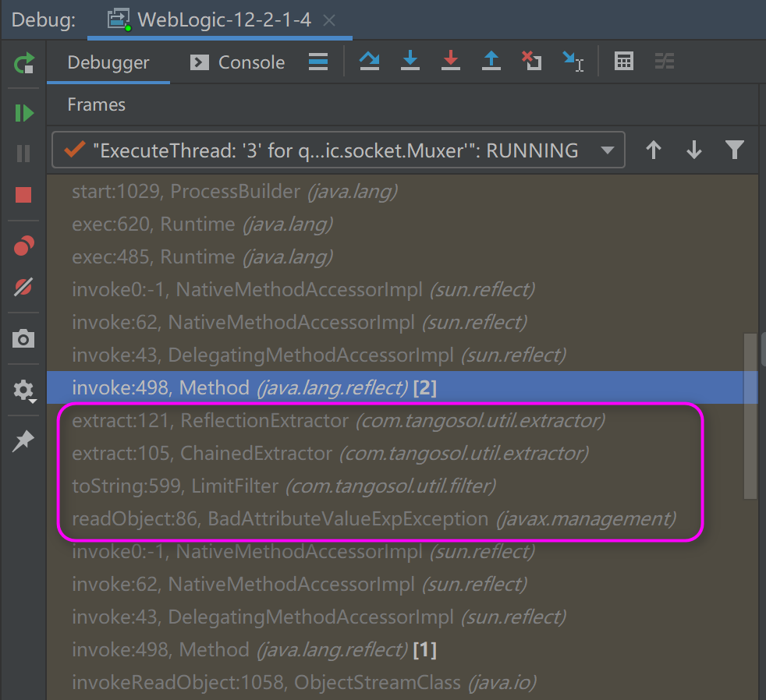Screen dimensions: 766x700
Task: Select frame toString:599, LimitFilter
Action: click(402, 486)
